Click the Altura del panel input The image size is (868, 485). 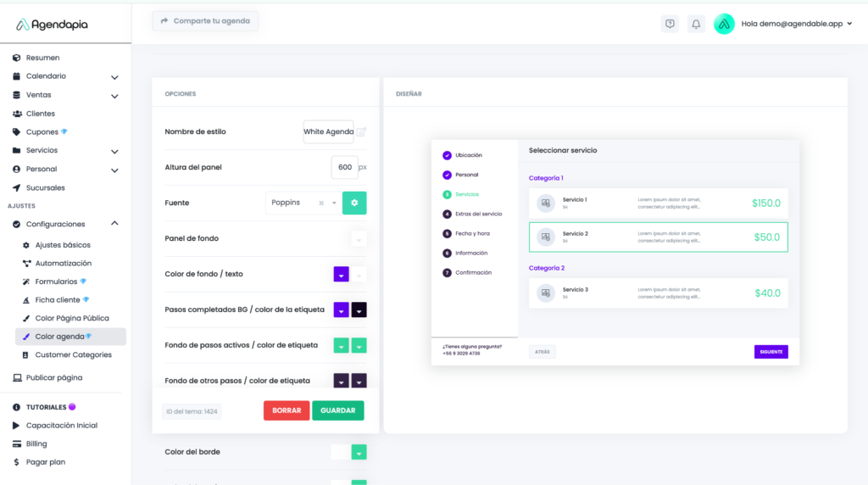click(344, 167)
